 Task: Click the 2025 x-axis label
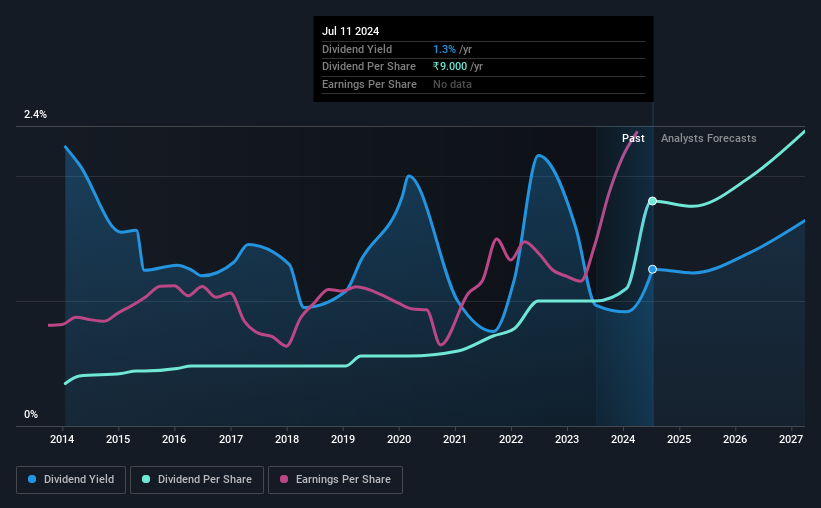[679, 439]
